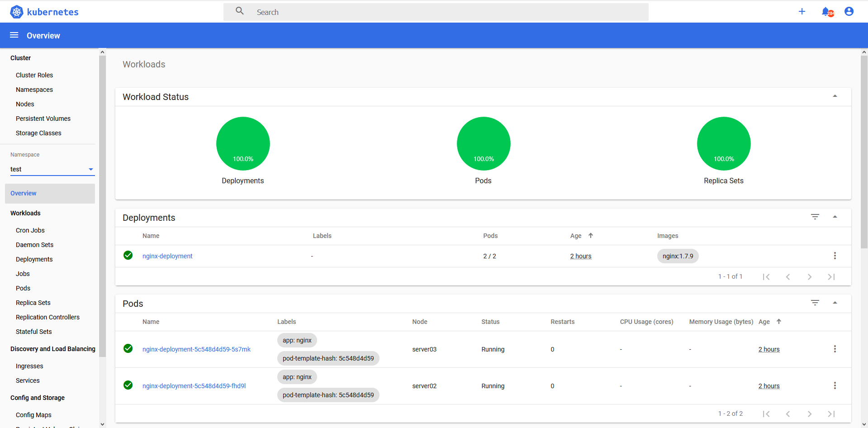Go to next page of Pods

[x=810, y=414]
